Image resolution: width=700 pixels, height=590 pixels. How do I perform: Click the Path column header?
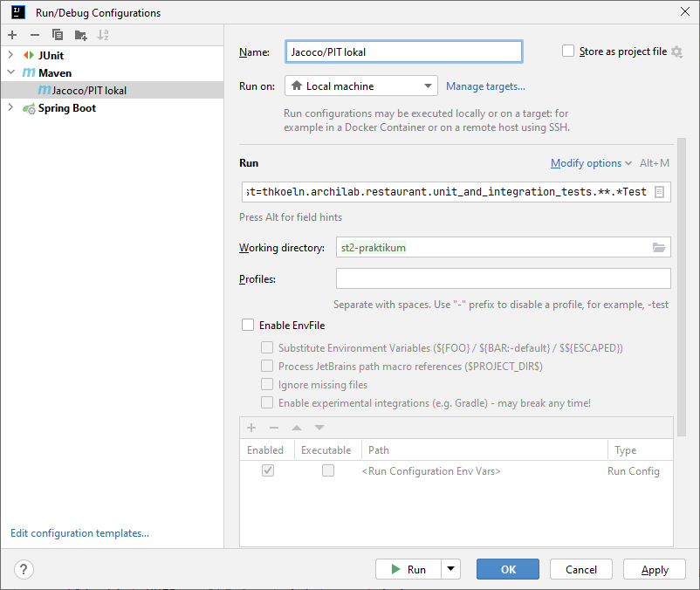[x=484, y=449]
